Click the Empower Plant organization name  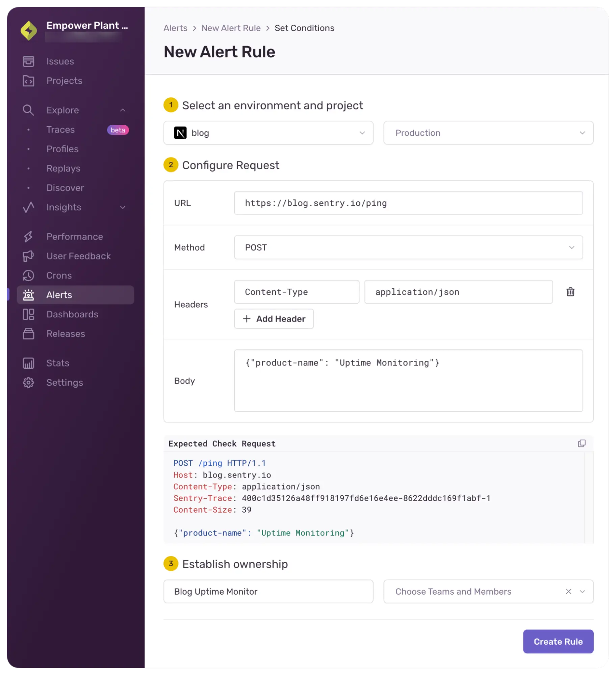[87, 25]
